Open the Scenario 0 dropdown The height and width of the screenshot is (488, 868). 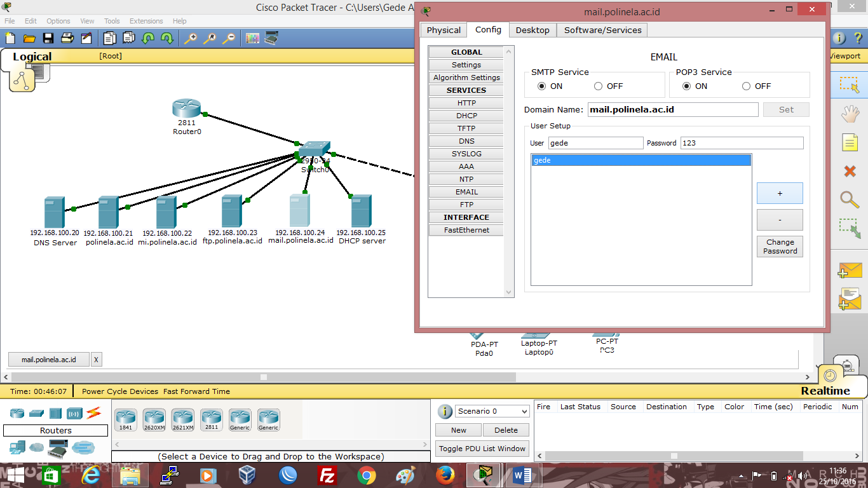(492, 411)
